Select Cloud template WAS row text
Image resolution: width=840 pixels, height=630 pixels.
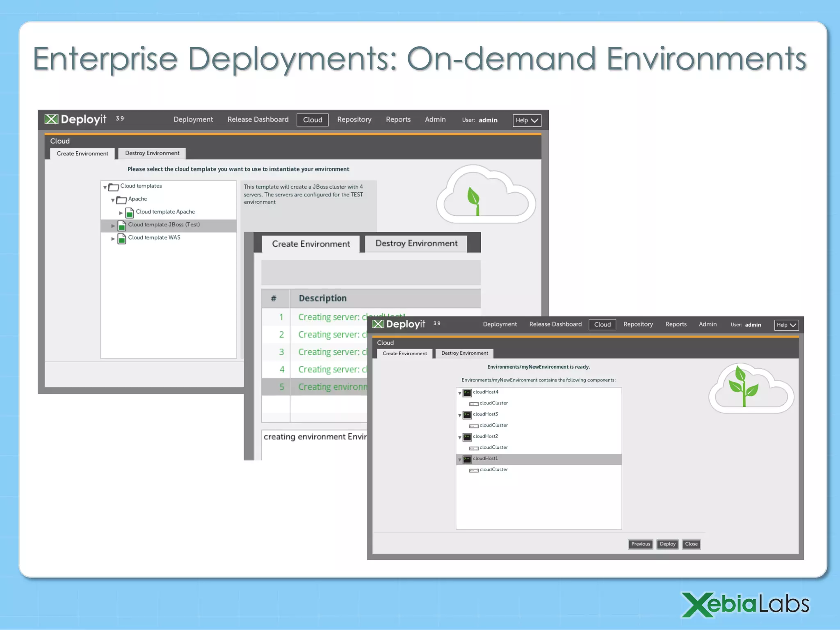click(x=154, y=237)
